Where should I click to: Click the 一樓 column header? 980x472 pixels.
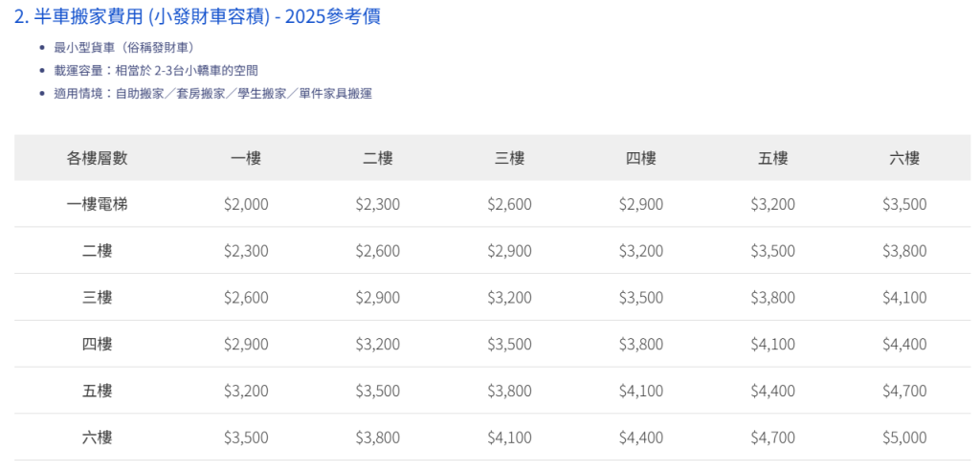coord(246,158)
